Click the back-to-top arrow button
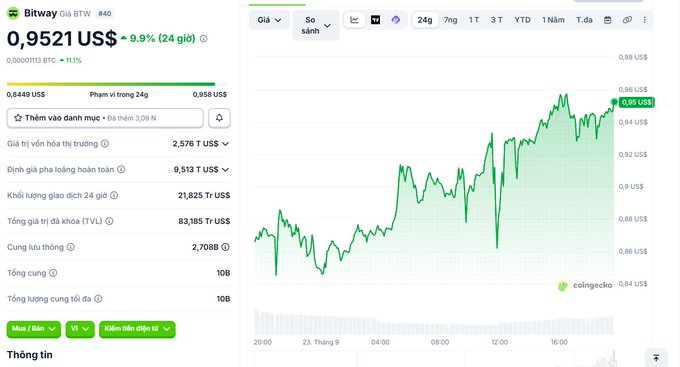Image resolution: width=680 pixels, height=367 pixels. point(656,358)
